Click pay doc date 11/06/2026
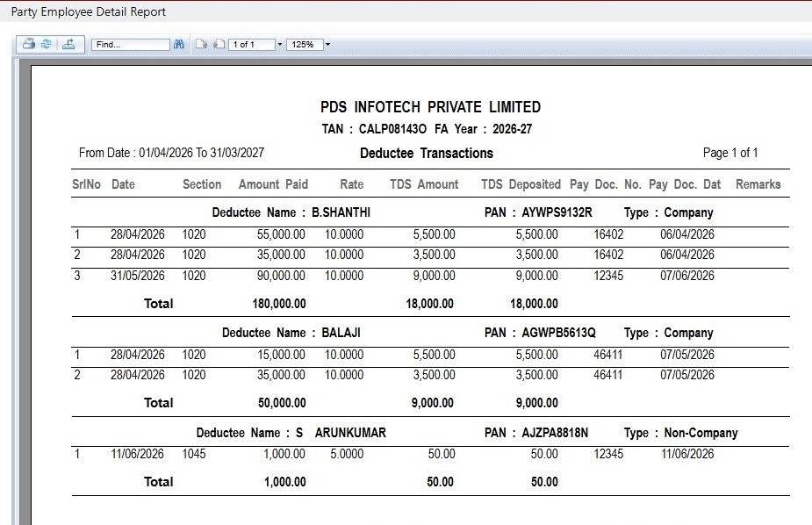 pos(687,454)
